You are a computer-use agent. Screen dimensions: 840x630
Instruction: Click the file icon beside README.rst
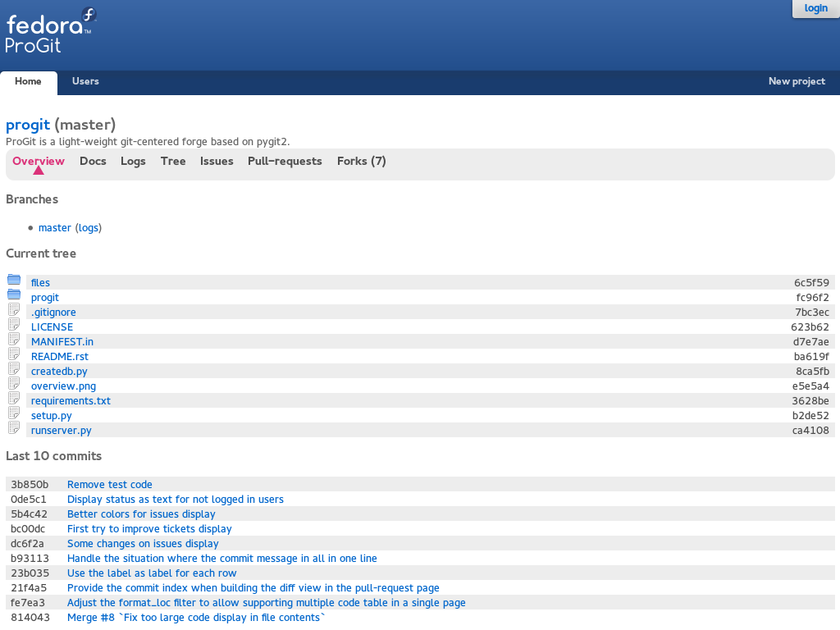(14, 354)
